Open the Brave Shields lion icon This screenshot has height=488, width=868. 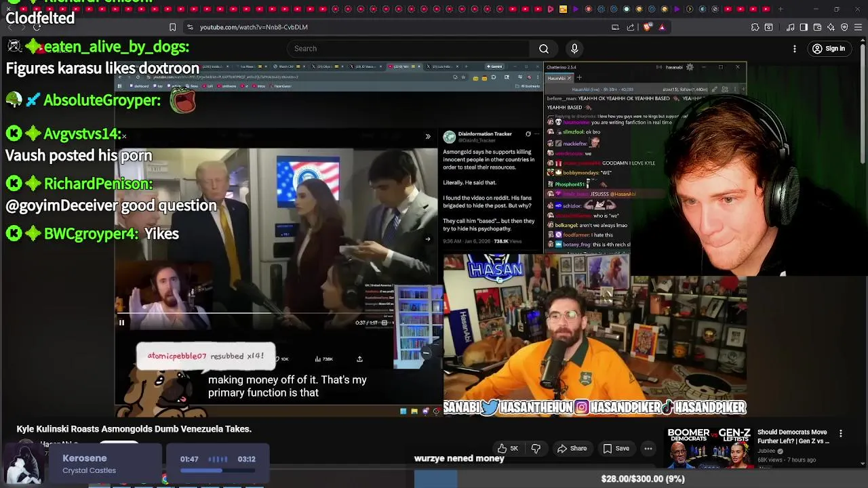click(647, 27)
